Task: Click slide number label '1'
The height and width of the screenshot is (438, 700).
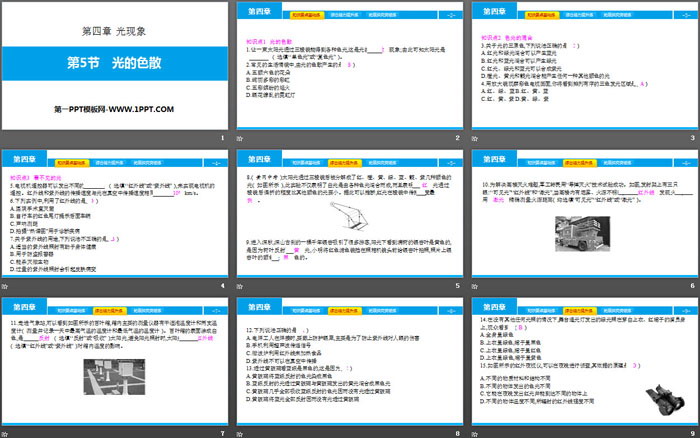Action: click(222, 138)
